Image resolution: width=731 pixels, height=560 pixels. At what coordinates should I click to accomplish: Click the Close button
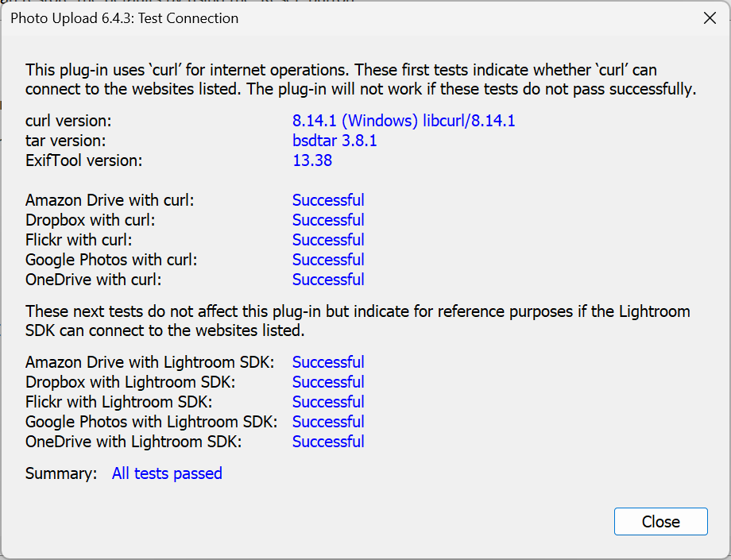coord(660,522)
